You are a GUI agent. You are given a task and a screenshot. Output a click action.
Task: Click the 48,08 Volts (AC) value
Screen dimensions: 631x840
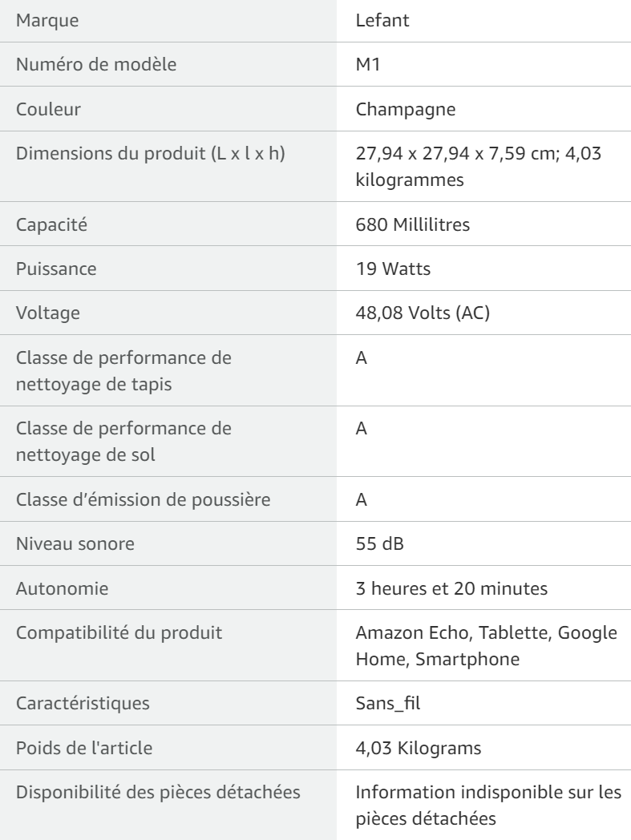click(423, 313)
